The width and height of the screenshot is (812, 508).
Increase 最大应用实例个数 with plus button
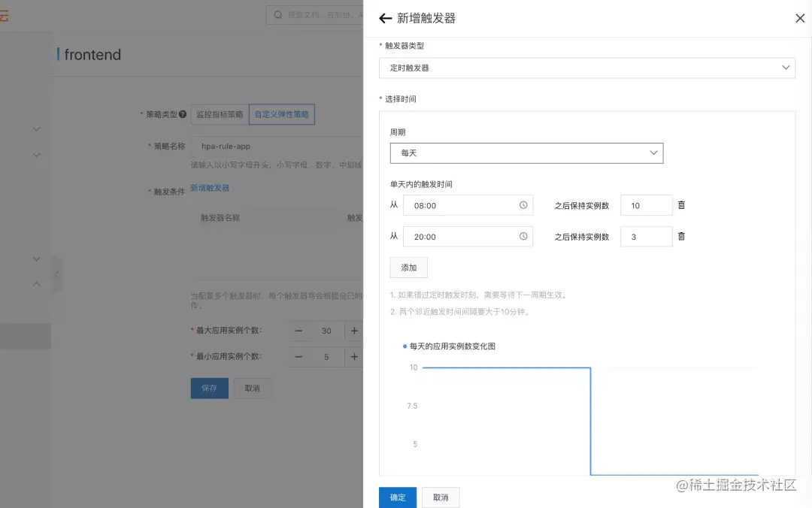tap(354, 331)
